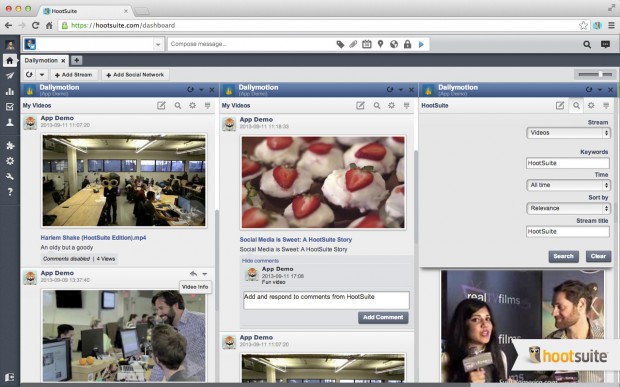
Task: Play the strawberry dessert video thumbnail
Action: [323, 182]
